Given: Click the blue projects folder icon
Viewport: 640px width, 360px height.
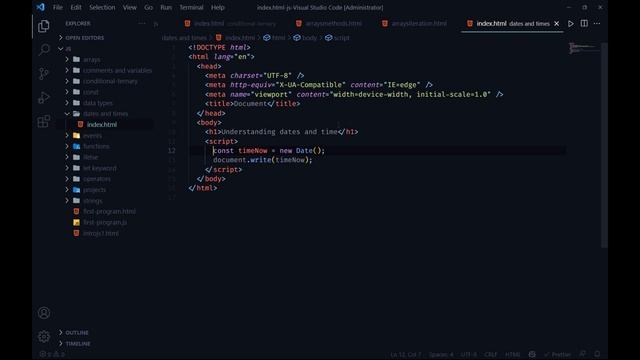Looking at the screenshot, I should click(x=76, y=190).
